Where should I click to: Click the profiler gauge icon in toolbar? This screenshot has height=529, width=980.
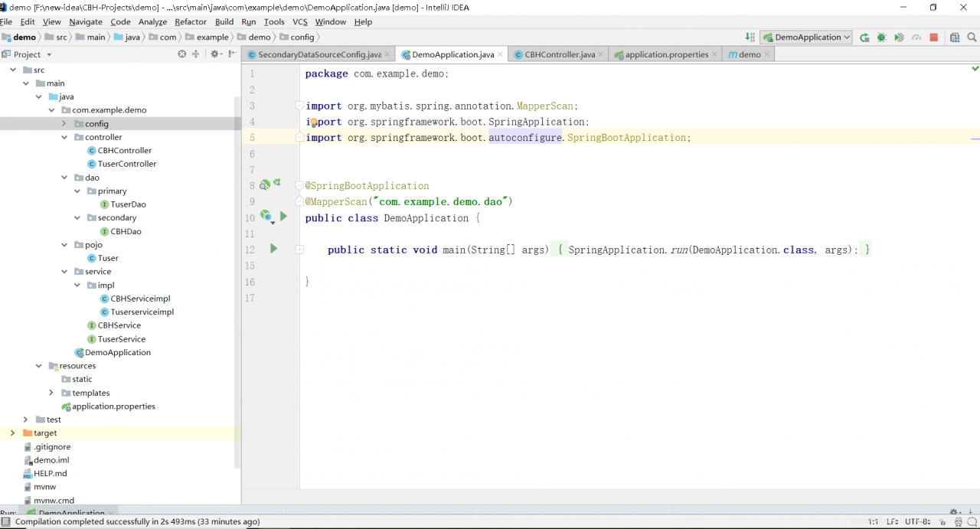click(916, 37)
